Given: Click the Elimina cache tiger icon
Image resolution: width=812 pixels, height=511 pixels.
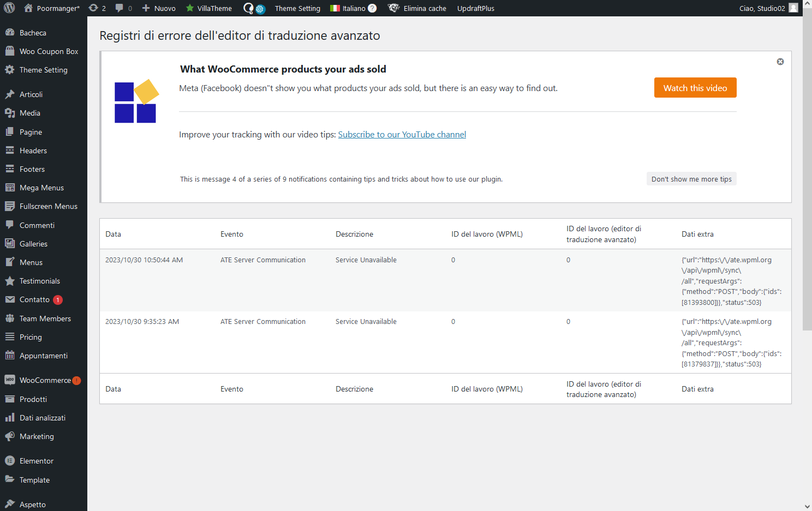Looking at the screenshot, I should tap(393, 8).
